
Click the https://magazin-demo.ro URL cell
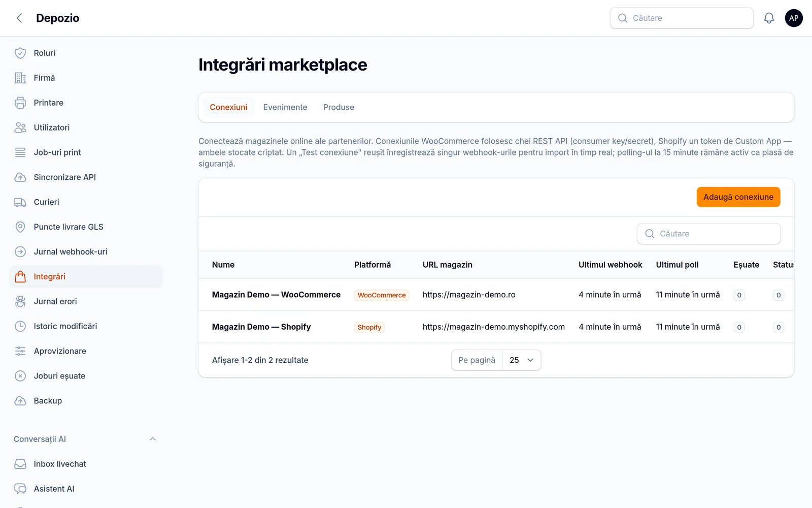pos(469,295)
